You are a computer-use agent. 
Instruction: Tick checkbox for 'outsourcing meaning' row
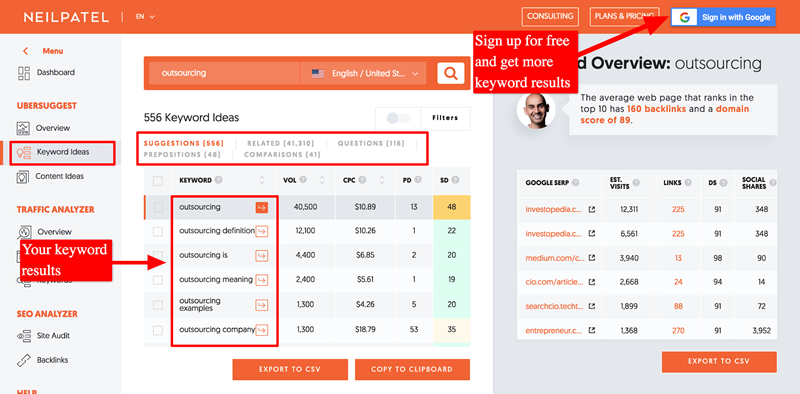point(158,280)
